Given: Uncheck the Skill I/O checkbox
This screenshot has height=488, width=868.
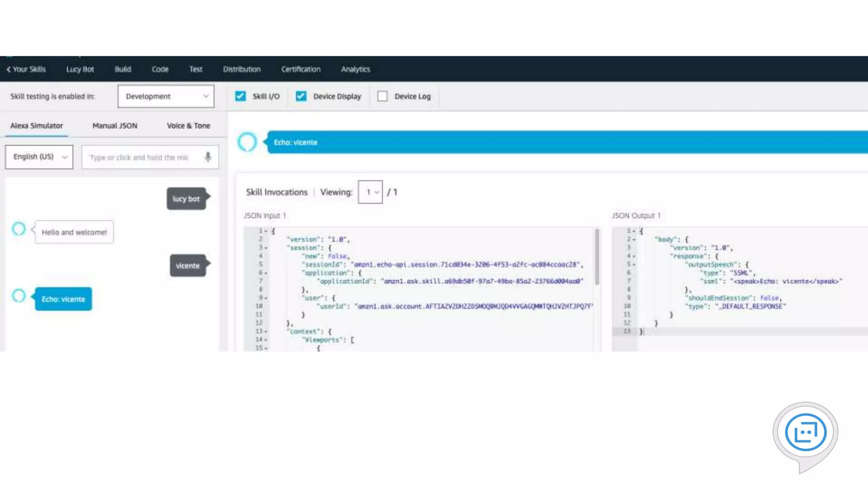Looking at the screenshot, I should [240, 96].
